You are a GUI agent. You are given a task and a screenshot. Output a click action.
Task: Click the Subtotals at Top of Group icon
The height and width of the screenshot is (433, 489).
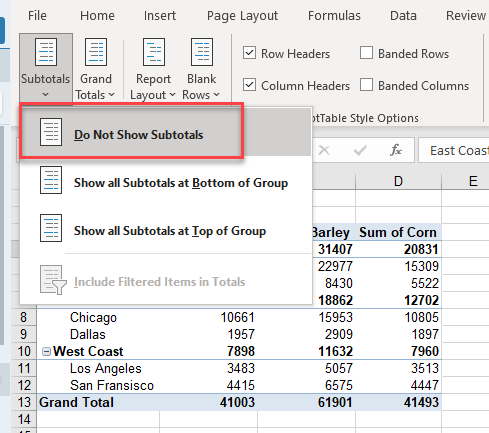pyautogui.click(x=51, y=228)
